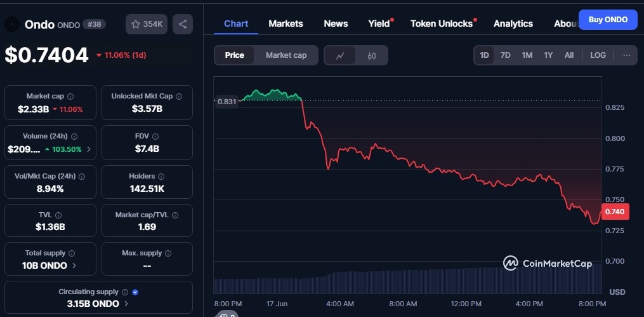Open the Chart tab
644x317 pixels.
[x=236, y=24]
